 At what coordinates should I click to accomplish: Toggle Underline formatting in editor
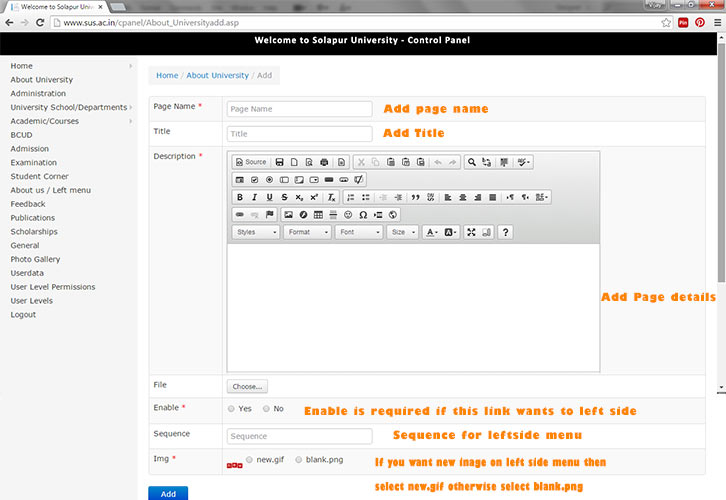[269, 197]
